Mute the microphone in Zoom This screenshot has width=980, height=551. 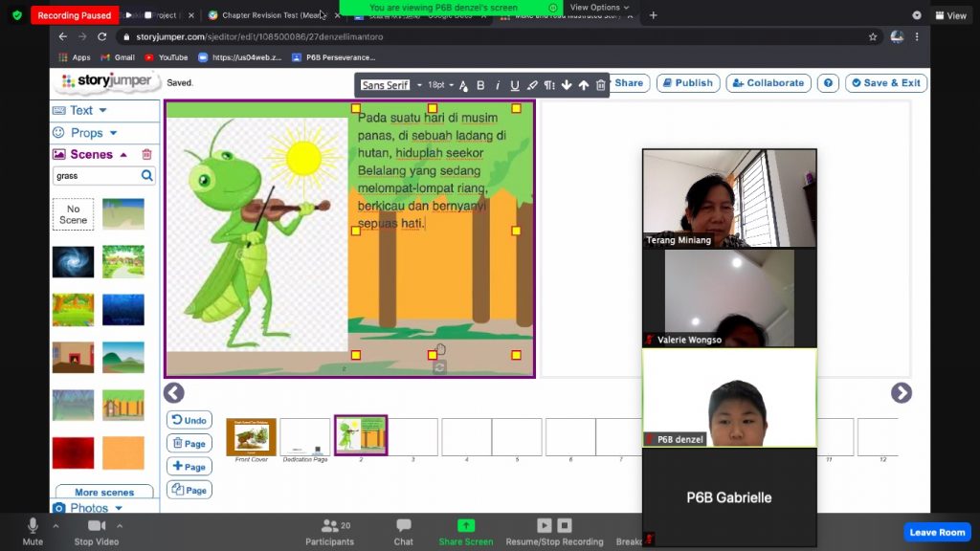(33, 531)
